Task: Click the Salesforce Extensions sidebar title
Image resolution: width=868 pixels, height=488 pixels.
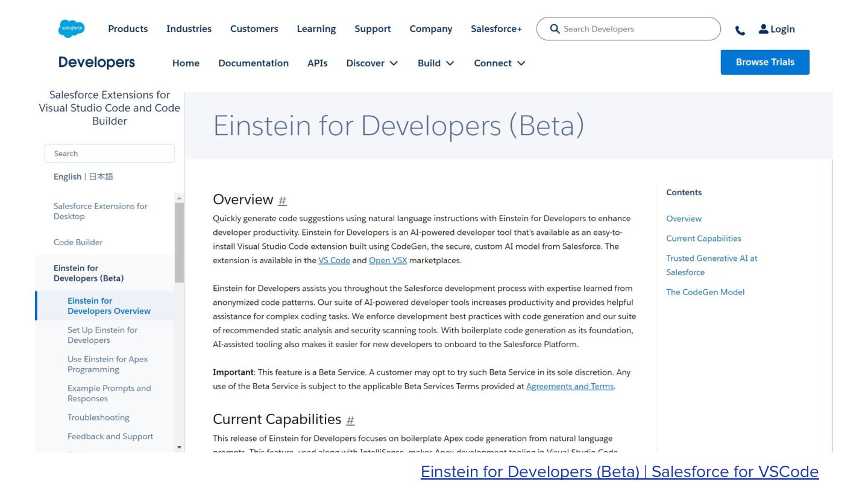Action: pos(109,108)
